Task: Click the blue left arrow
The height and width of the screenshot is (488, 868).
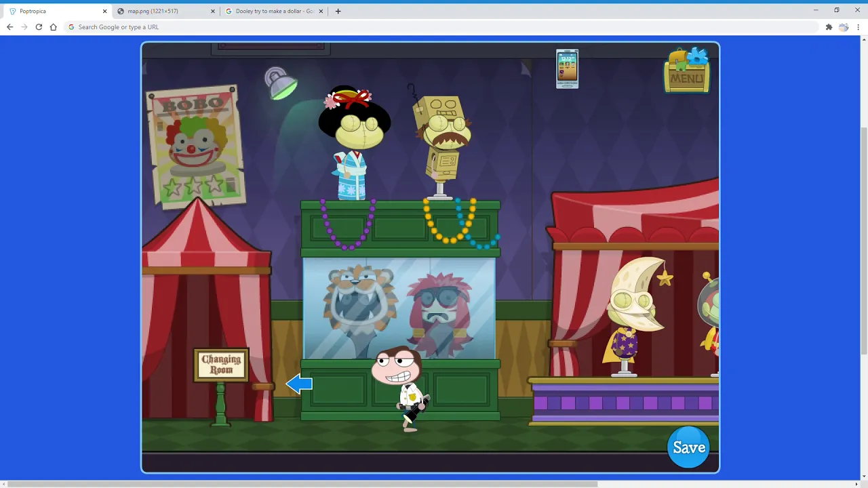Action: (299, 384)
